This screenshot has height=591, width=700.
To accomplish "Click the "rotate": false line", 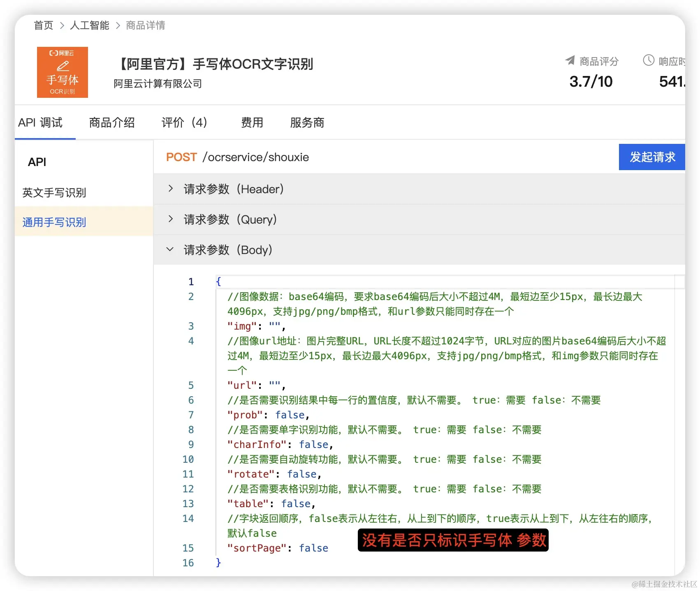I will coord(274,474).
